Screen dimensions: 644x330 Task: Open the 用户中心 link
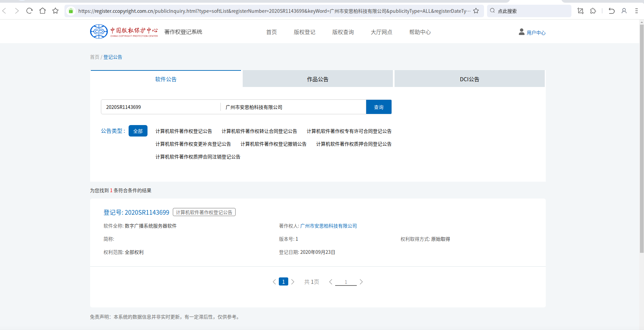(536, 33)
